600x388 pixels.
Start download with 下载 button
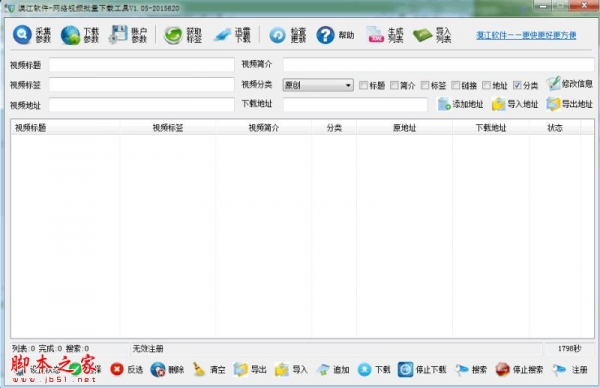pos(374,369)
